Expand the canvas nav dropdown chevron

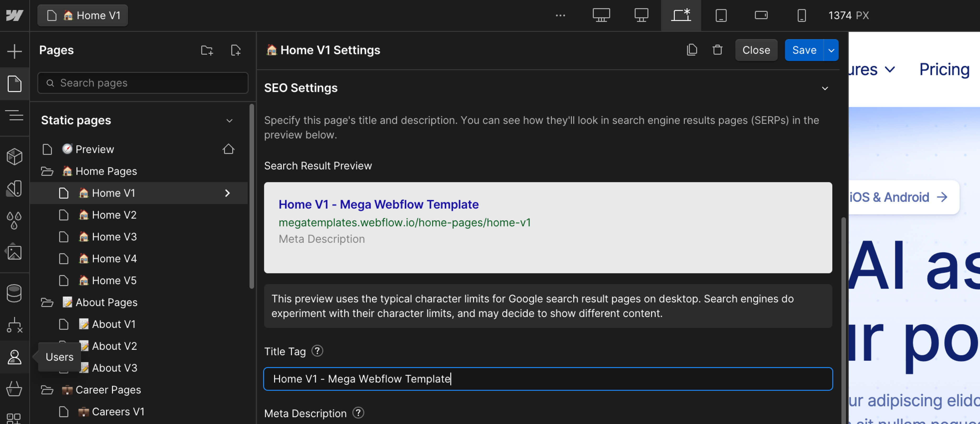[890, 70]
